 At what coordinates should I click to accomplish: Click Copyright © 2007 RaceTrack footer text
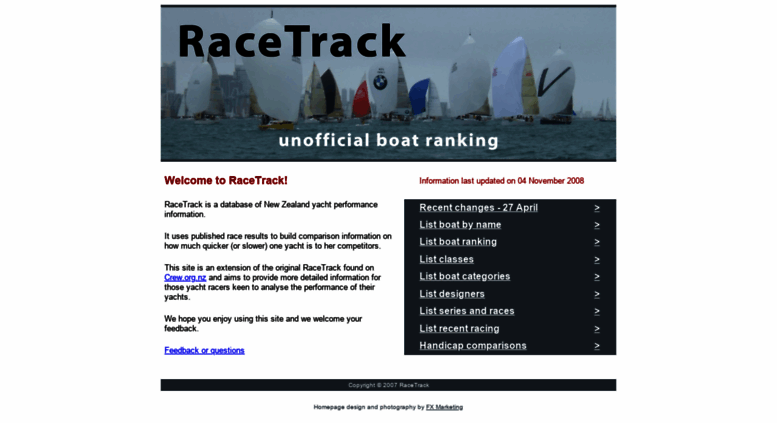point(388,385)
